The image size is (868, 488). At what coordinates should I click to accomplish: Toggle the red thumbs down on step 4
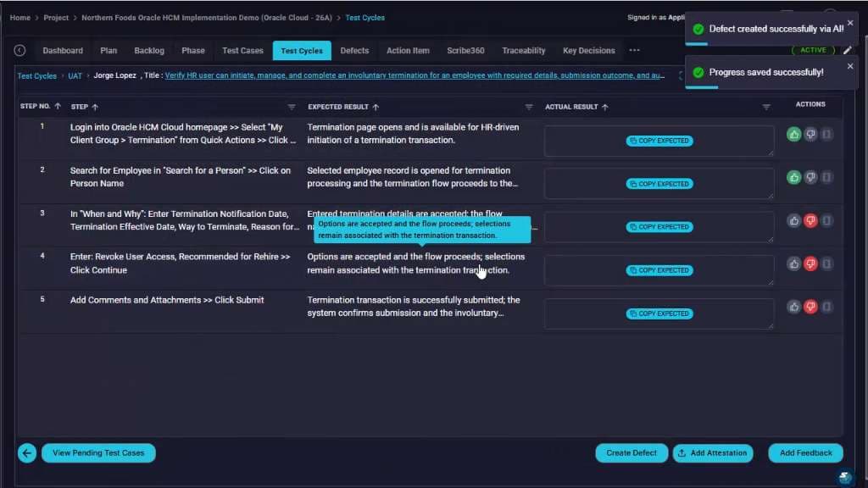pos(810,264)
